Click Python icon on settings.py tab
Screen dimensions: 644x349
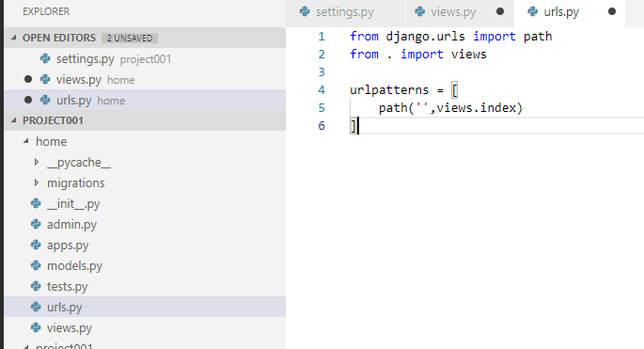pos(305,11)
